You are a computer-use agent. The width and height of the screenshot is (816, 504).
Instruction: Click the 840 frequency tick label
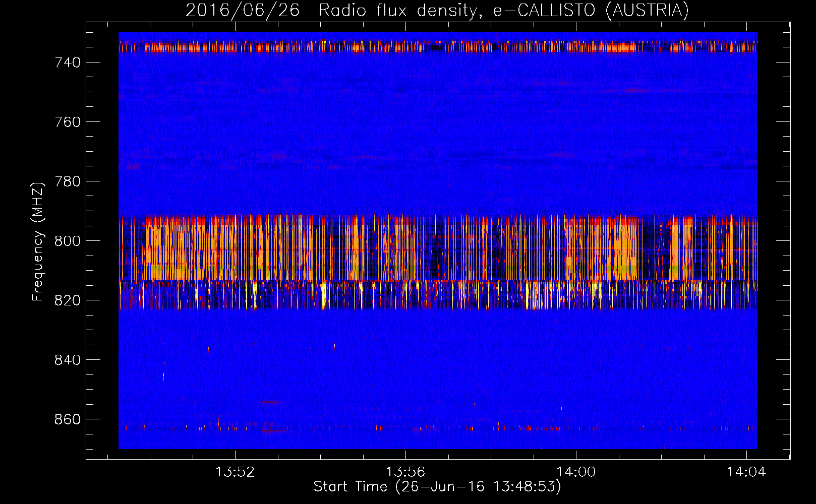pos(68,360)
